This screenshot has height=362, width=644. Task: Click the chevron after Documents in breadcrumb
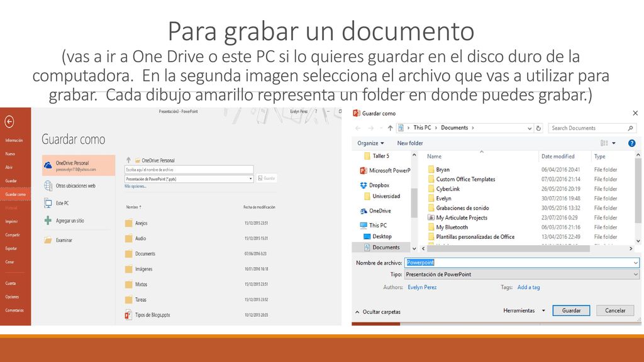pyautogui.click(x=473, y=128)
